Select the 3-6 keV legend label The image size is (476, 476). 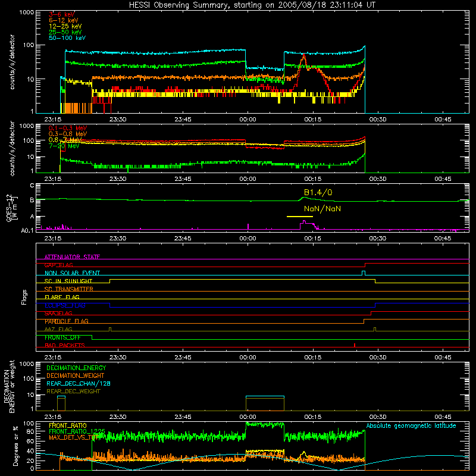pyautogui.click(x=61, y=14)
